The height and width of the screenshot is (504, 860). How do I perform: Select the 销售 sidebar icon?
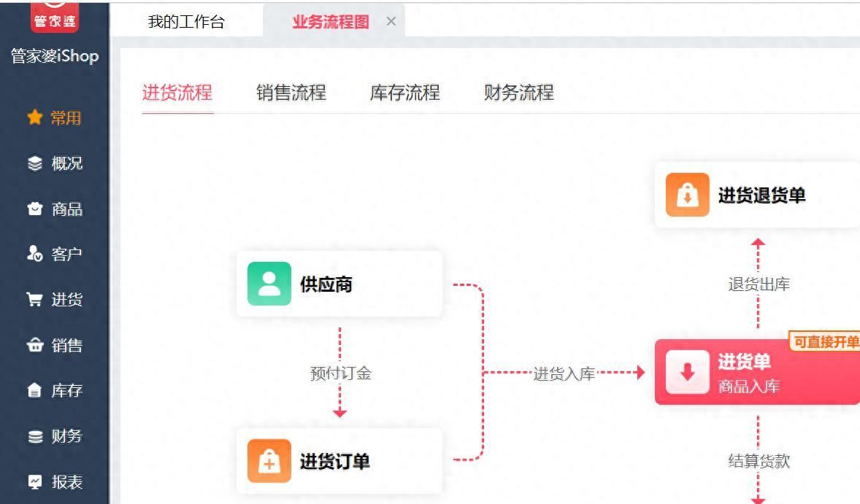coord(37,345)
